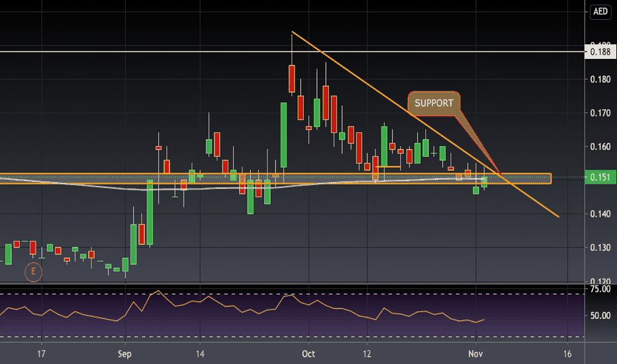The image size is (617, 364).
Task: Click the earnings E marker icon
Action: point(34,271)
